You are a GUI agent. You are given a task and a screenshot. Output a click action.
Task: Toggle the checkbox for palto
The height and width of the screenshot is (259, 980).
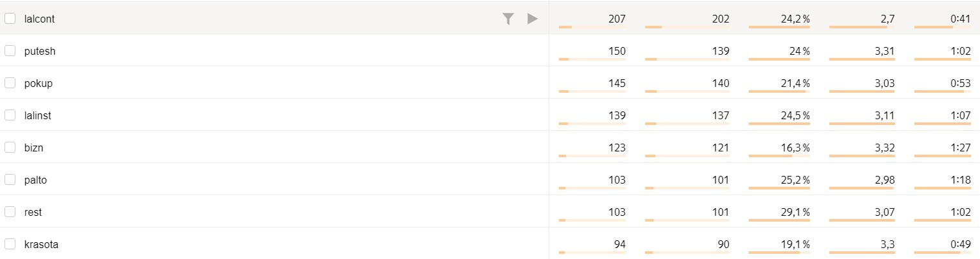point(10,180)
